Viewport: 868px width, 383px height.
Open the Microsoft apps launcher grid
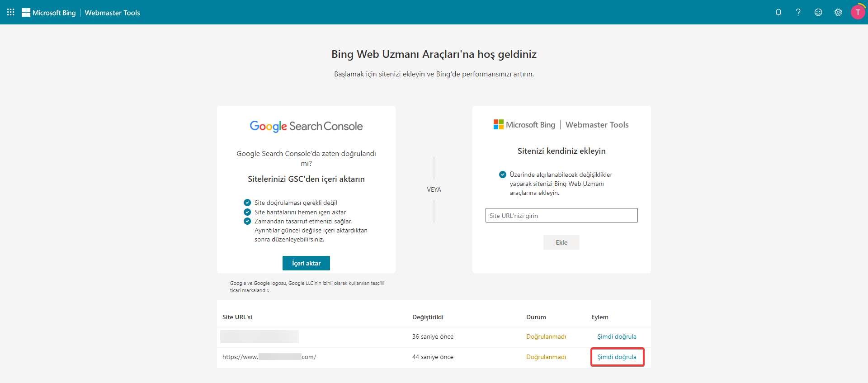coord(11,12)
